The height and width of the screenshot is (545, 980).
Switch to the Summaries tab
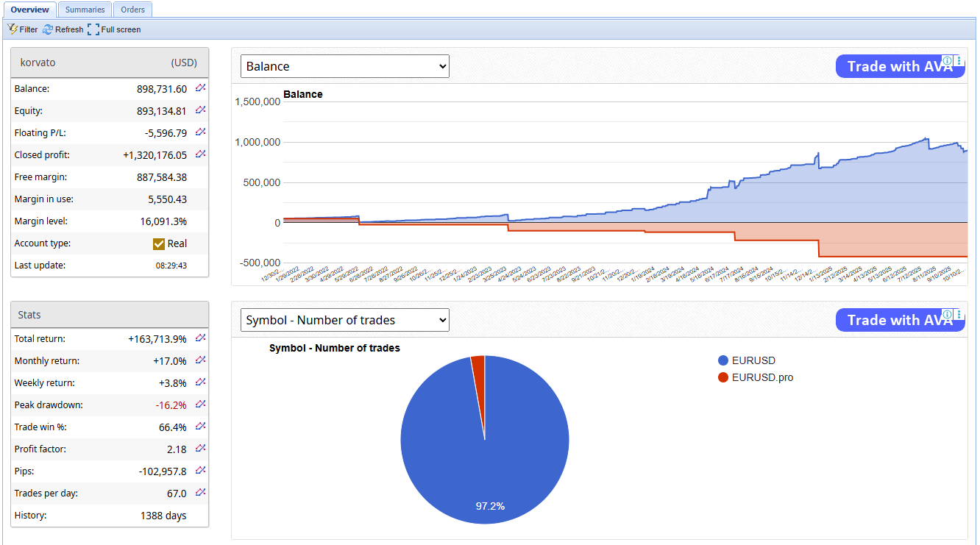click(x=85, y=10)
